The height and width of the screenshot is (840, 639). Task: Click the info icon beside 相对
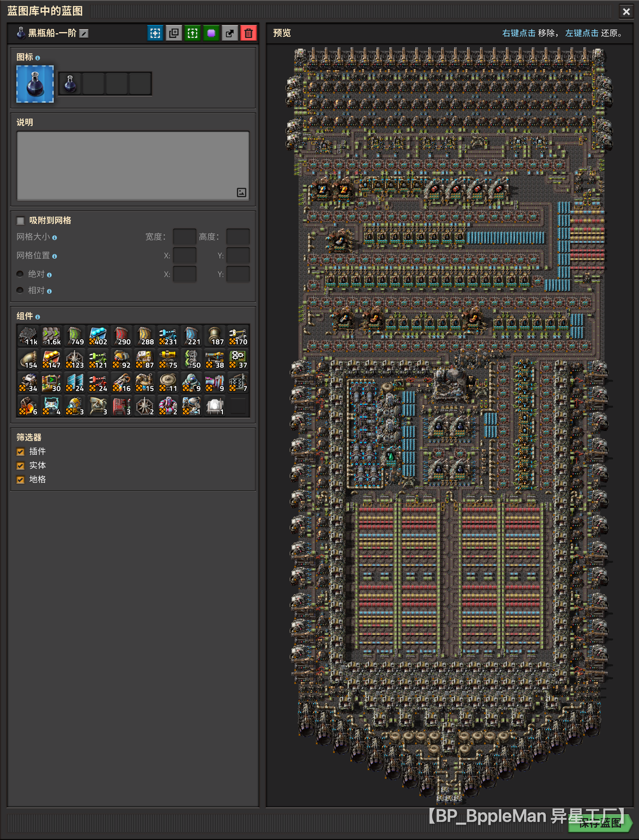49,291
